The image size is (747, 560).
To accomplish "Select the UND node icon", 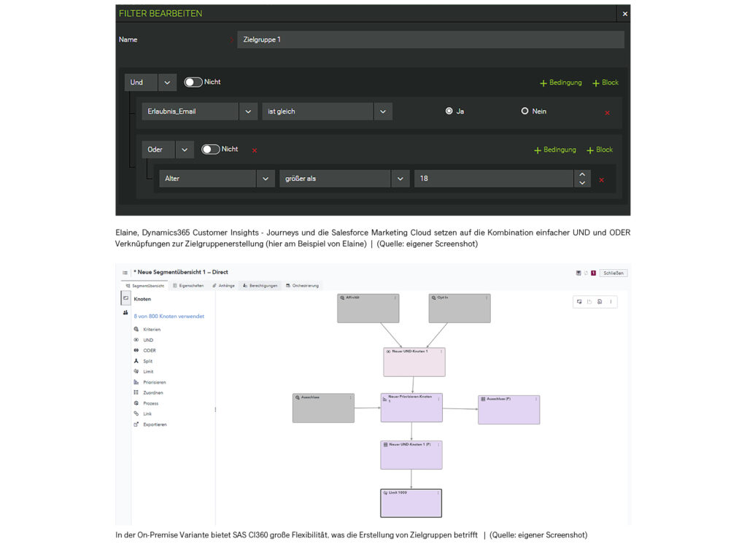I will pos(136,340).
